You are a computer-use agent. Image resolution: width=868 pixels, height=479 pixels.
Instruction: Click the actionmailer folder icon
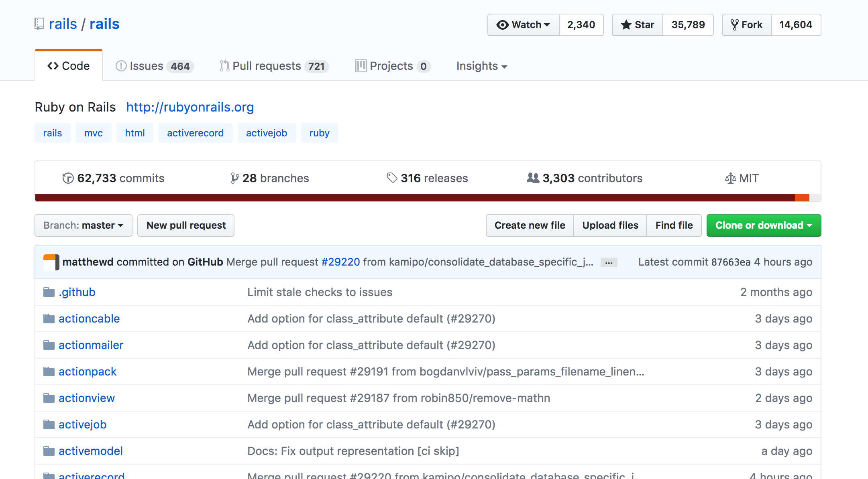49,345
